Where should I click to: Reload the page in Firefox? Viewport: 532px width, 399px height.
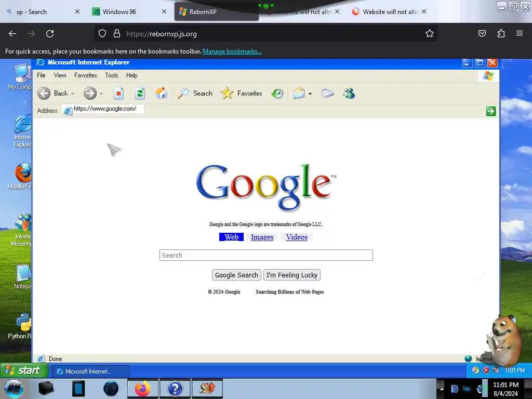pyautogui.click(x=50, y=34)
